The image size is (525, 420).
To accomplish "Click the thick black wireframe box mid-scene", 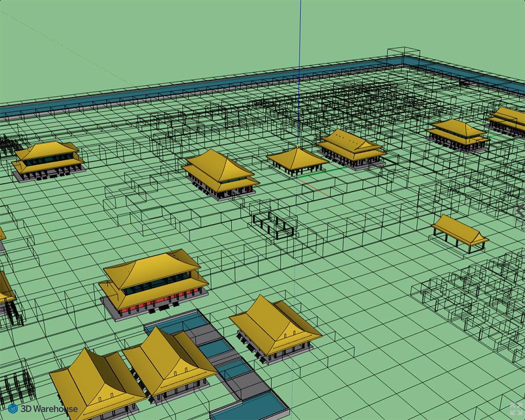I will point(273,225).
